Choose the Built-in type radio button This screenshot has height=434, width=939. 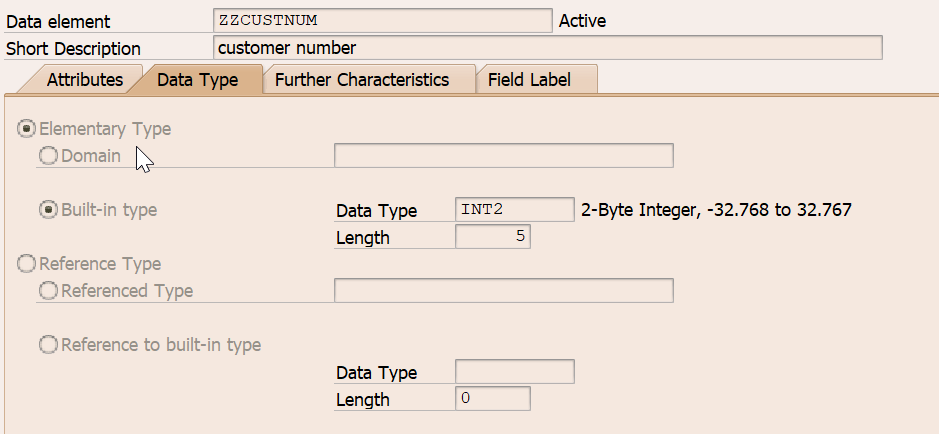49,210
